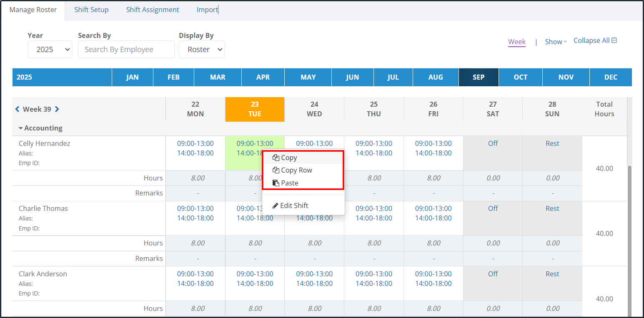
Task: Open the Shift Assignment tab
Action: [x=153, y=10]
